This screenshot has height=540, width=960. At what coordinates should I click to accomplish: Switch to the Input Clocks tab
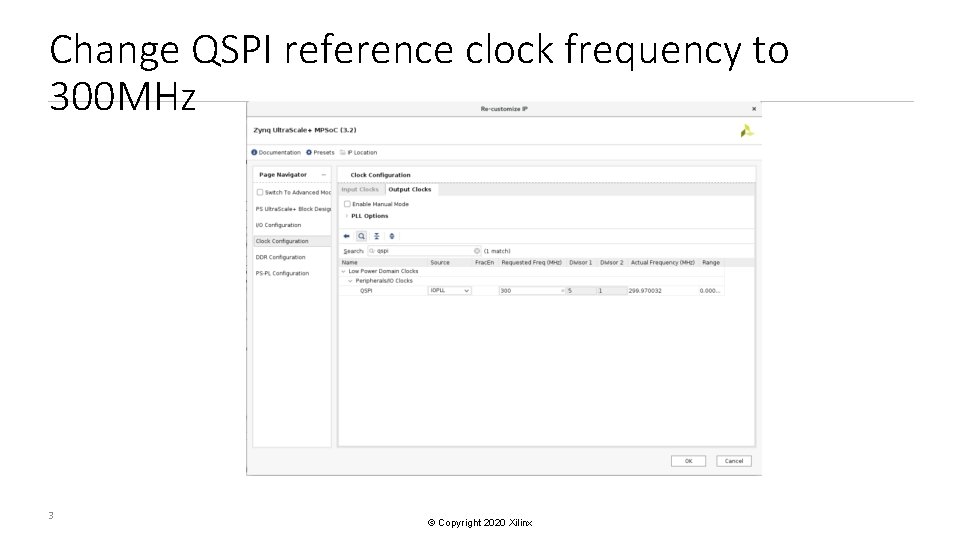[360, 190]
